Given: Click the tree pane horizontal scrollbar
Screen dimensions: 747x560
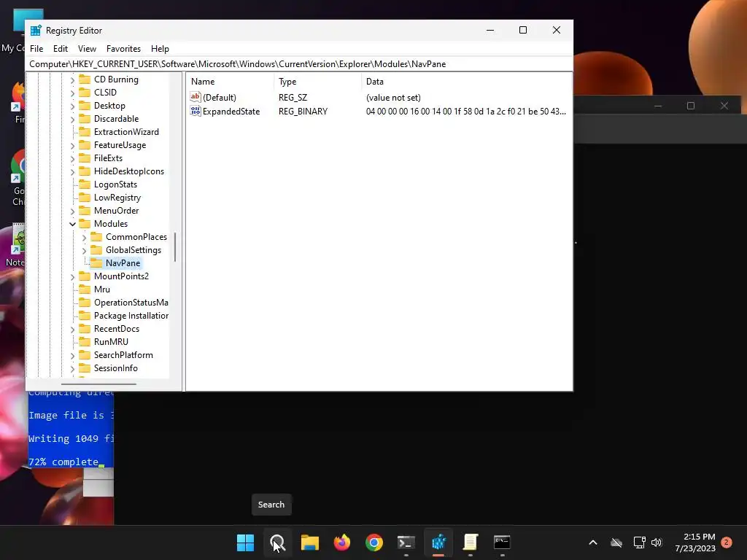Looking at the screenshot, I should coord(98,384).
